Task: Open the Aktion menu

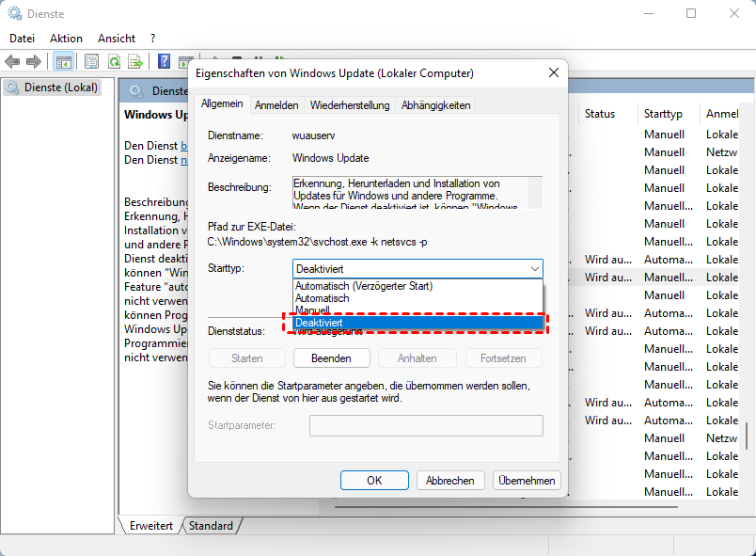Action: click(66, 39)
